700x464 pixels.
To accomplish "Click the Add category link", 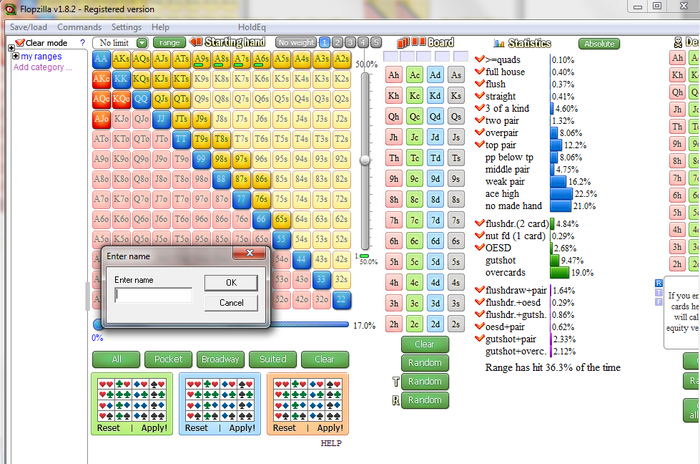I will (42, 67).
